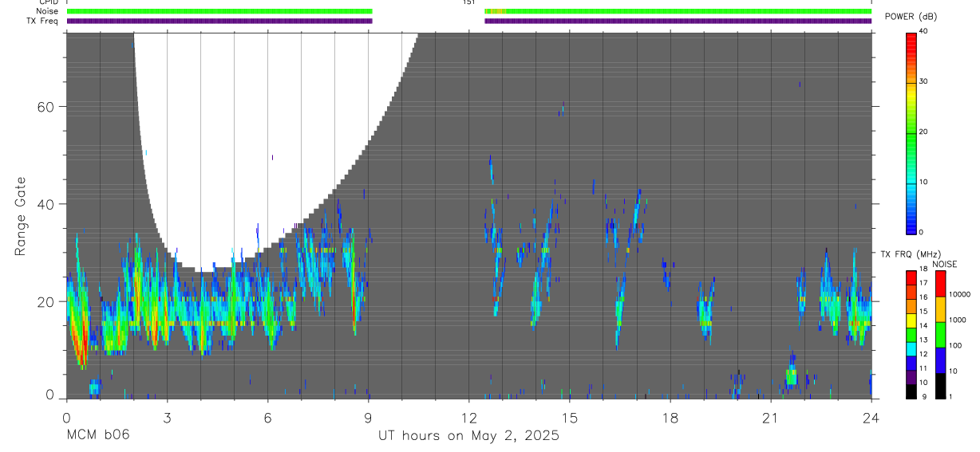Image resolution: width=980 pixels, height=452 pixels.
Task: Click the UT hours axis title
Action: pos(468,436)
